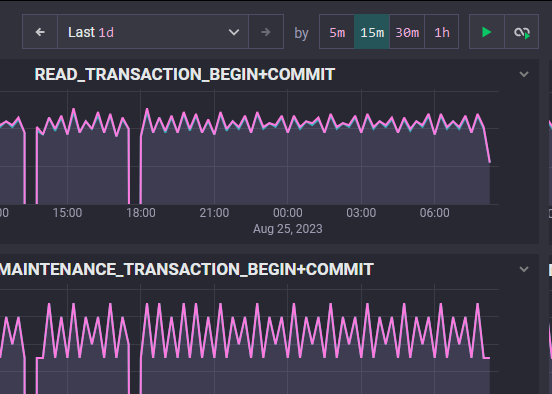552x394 pixels.
Task: Start live refresh with the green play button
Action: tap(487, 32)
